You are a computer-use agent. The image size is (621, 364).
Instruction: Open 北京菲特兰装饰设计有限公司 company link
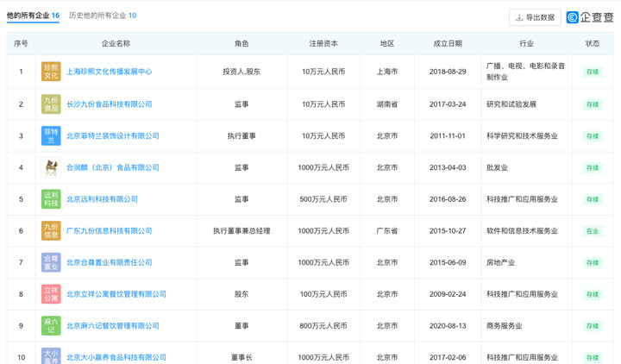[x=113, y=136]
